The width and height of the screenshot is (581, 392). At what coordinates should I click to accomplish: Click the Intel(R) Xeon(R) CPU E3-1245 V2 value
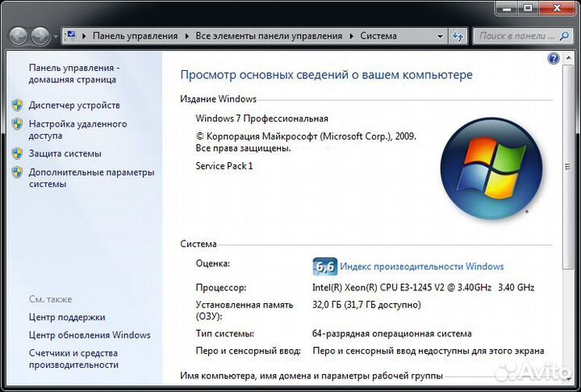[423, 287]
